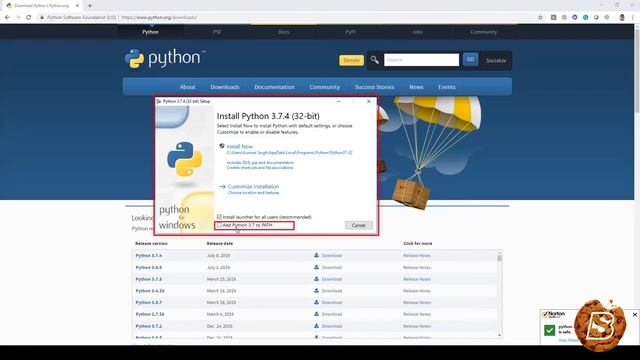
Task: Close the Python 3.7.4 Setup dialog
Action: [369, 101]
